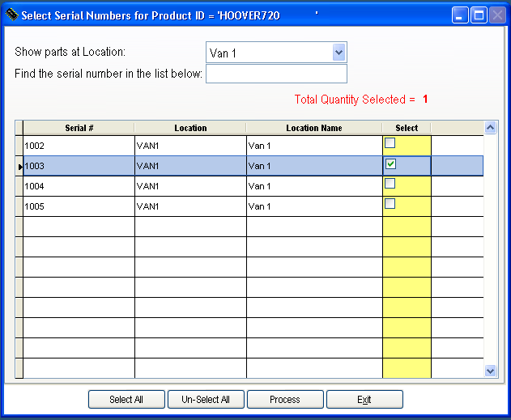
Task: Tick the checkbox for serial 1004
Action: [x=390, y=184]
